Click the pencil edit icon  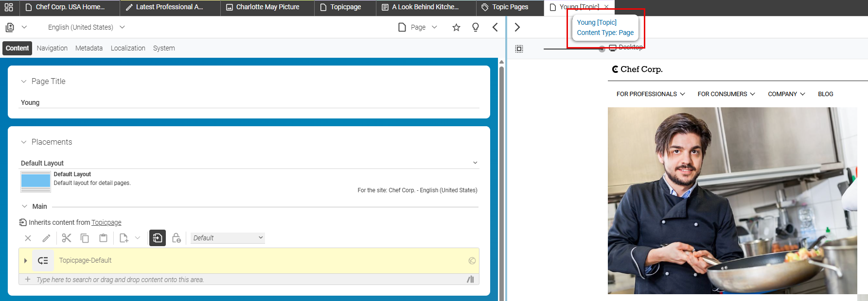[46, 238]
